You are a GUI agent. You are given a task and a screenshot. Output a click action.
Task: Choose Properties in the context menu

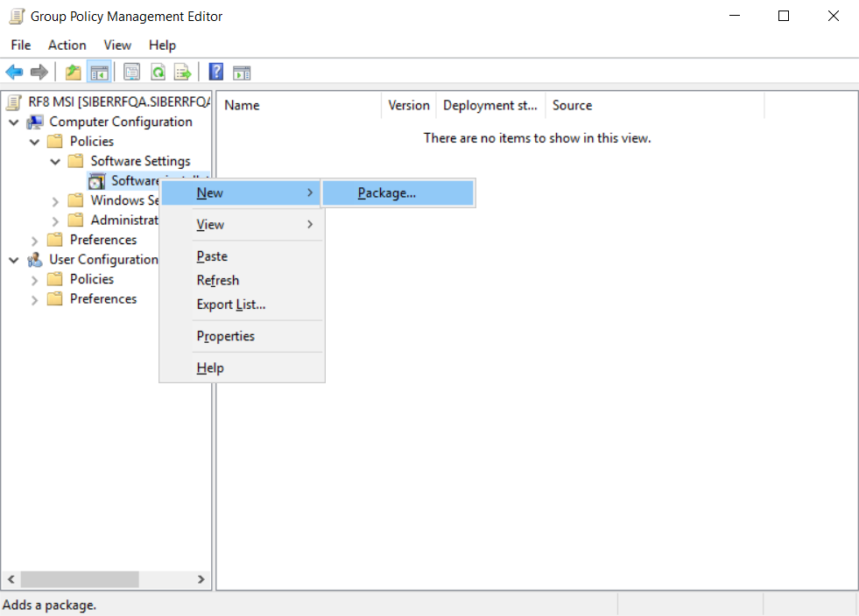point(225,336)
